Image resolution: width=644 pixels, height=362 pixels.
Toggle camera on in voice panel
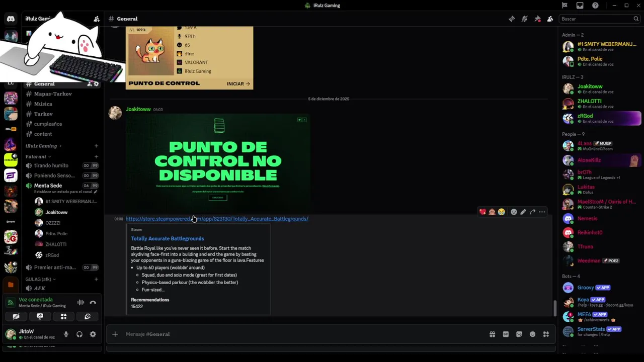click(x=16, y=317)
